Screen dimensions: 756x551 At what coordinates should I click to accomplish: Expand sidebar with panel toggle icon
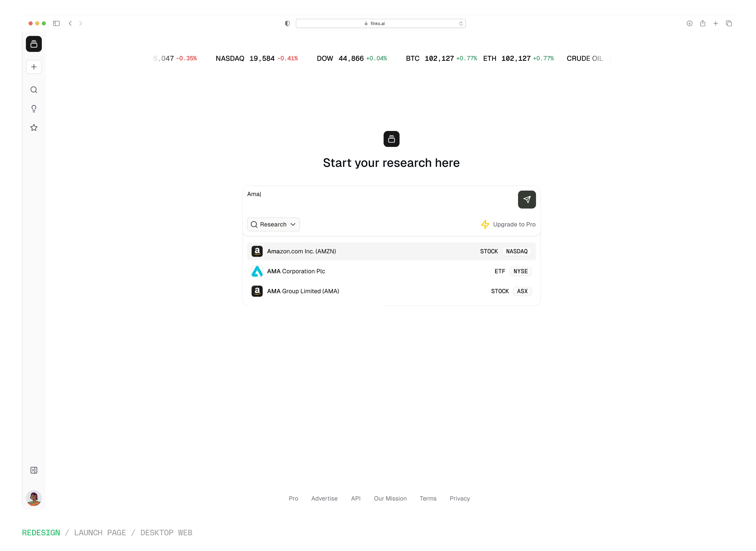point(34,470)
